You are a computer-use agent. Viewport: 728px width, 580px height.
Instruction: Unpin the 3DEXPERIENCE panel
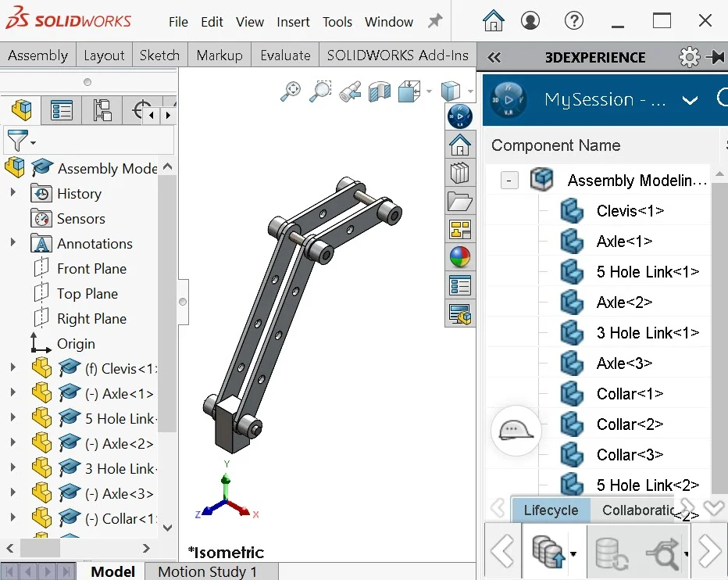[x=716, y=56]
